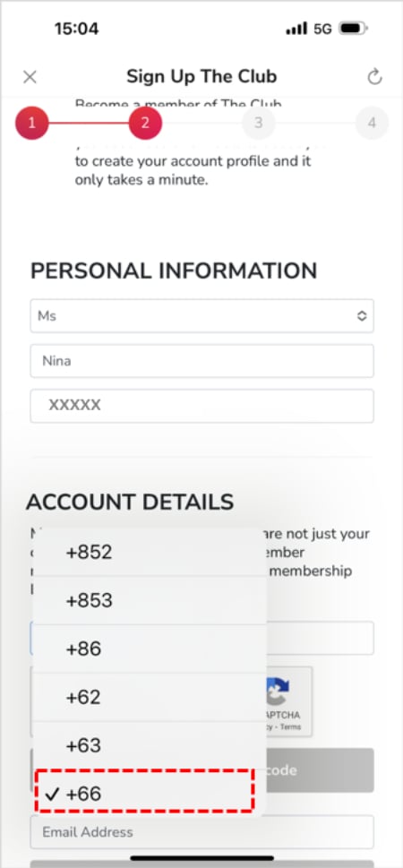Choose +853 from the code list
403x868 pixels.
(x=150, y=600)
